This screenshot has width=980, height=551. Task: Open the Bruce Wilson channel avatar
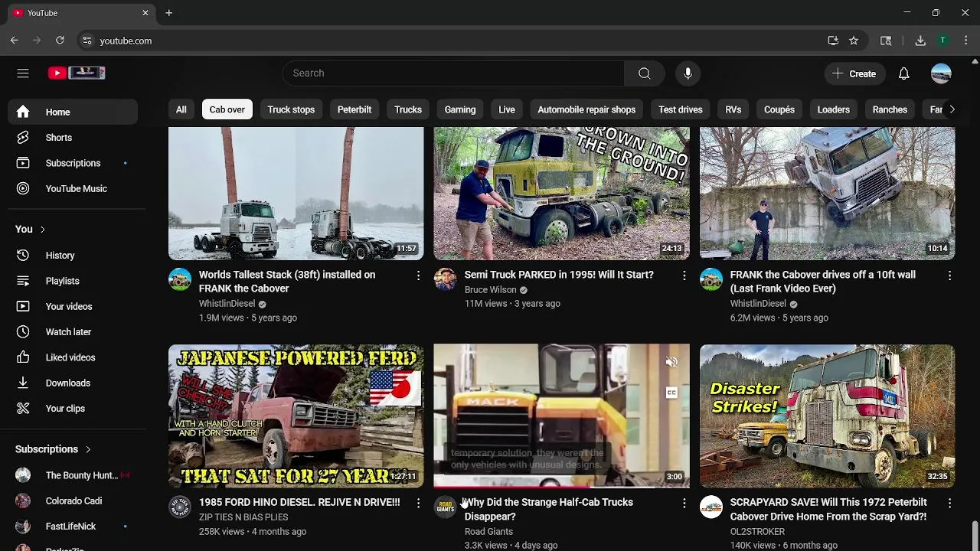445,279
